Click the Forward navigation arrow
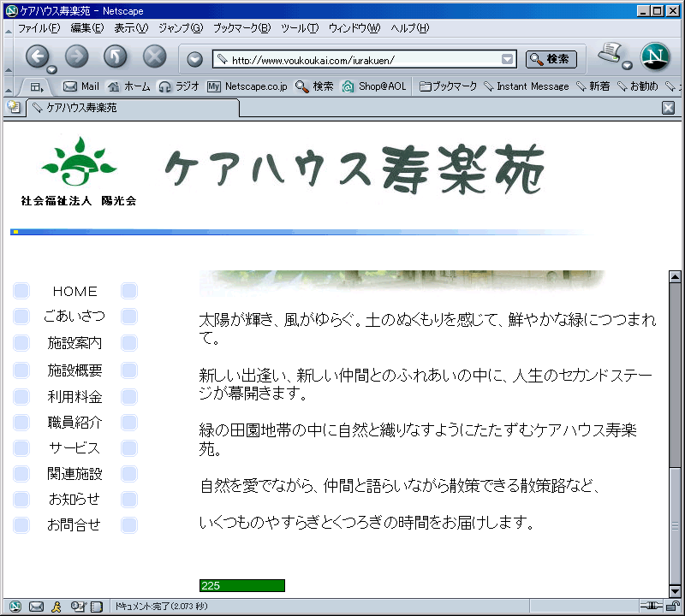 pos(77,56)
